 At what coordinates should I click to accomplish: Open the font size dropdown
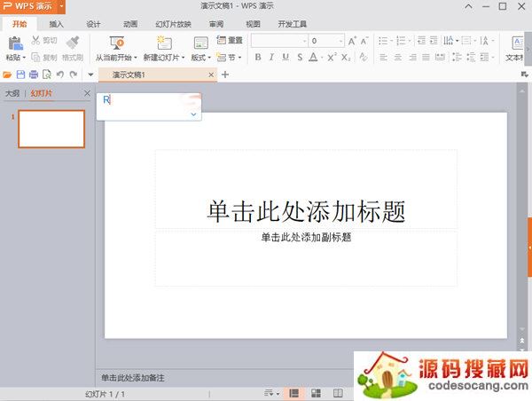point(340,41)
